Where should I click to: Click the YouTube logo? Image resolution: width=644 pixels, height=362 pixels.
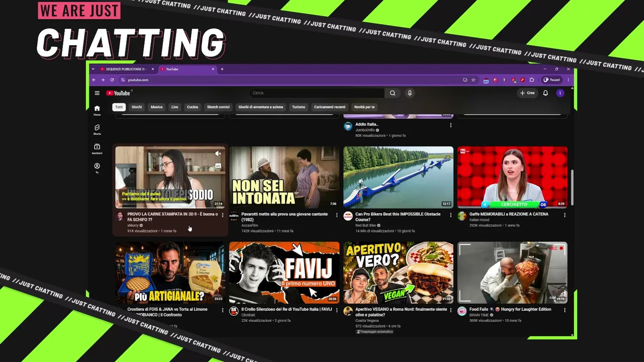[118, 93]
